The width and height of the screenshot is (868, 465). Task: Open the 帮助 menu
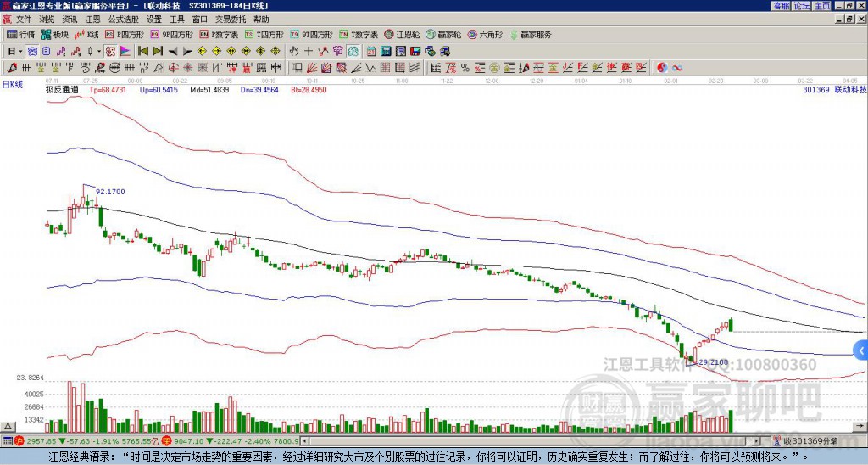261,20
